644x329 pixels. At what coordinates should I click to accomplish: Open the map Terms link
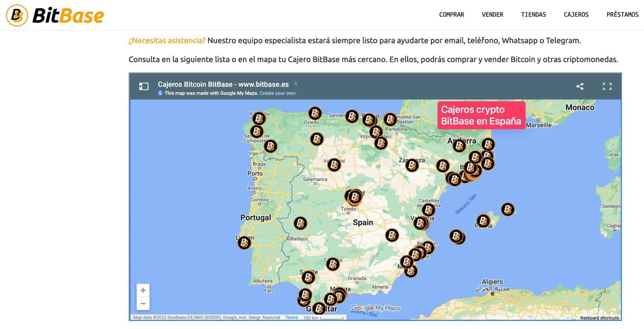tap(292, 317)
